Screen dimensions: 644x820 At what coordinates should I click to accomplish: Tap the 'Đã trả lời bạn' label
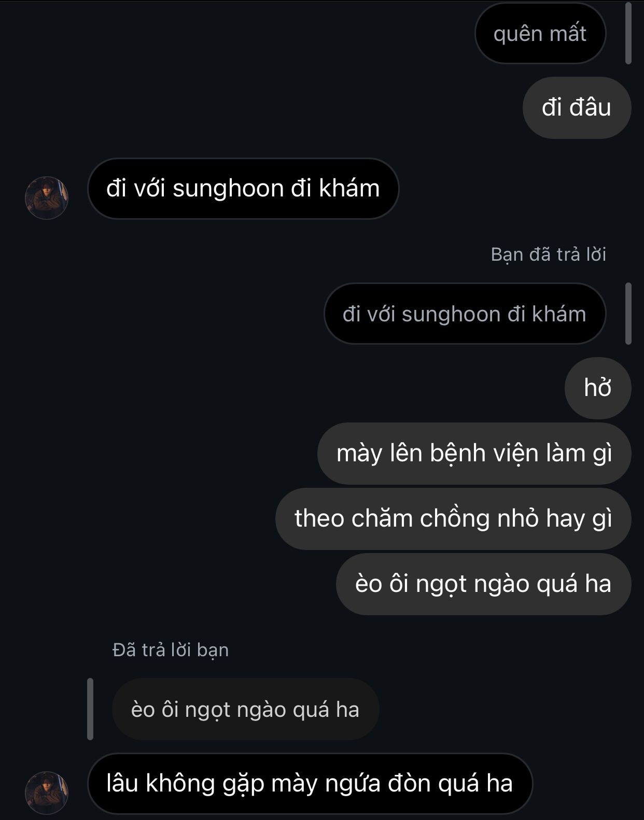tap(171, 650)
